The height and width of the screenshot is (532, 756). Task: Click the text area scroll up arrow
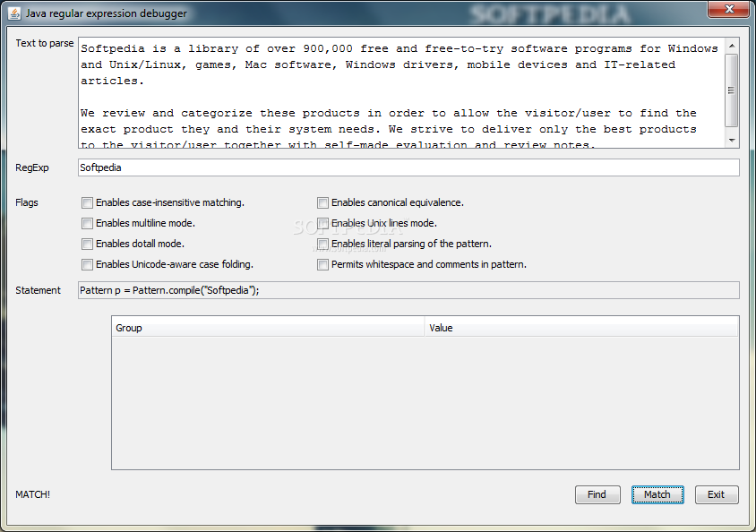pos(732,46)
